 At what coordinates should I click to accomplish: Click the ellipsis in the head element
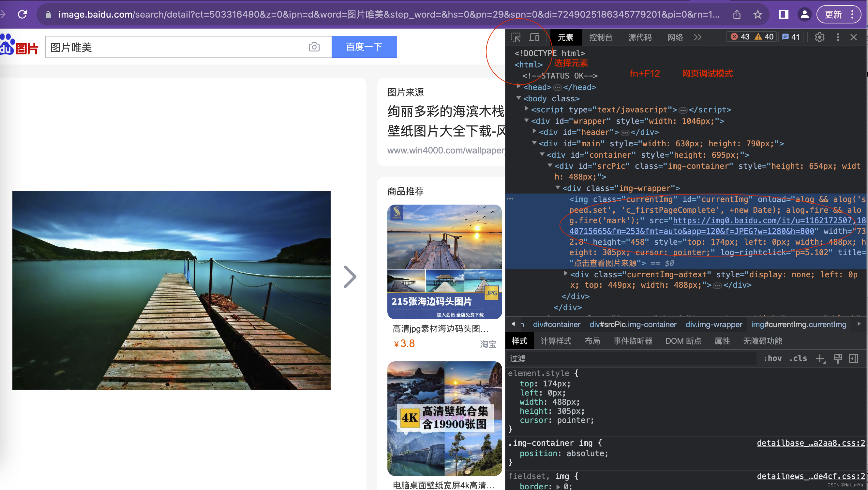click(x=557, y=88)
